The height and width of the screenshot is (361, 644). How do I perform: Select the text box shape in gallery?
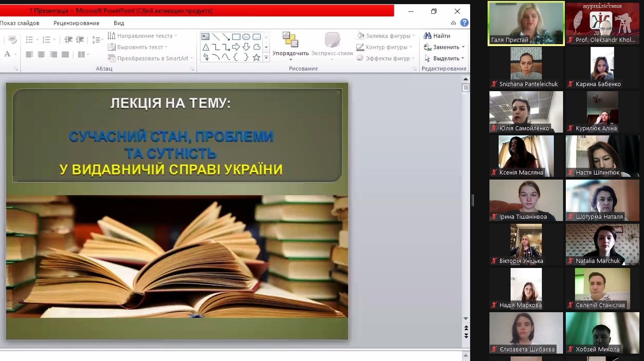(x=206, y=37)
